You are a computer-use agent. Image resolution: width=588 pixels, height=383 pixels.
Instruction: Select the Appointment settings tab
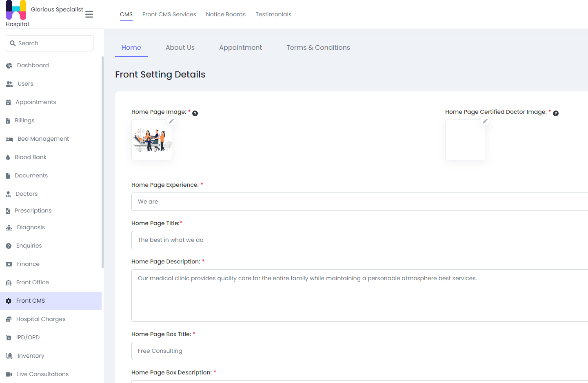(x=240, y=48)
